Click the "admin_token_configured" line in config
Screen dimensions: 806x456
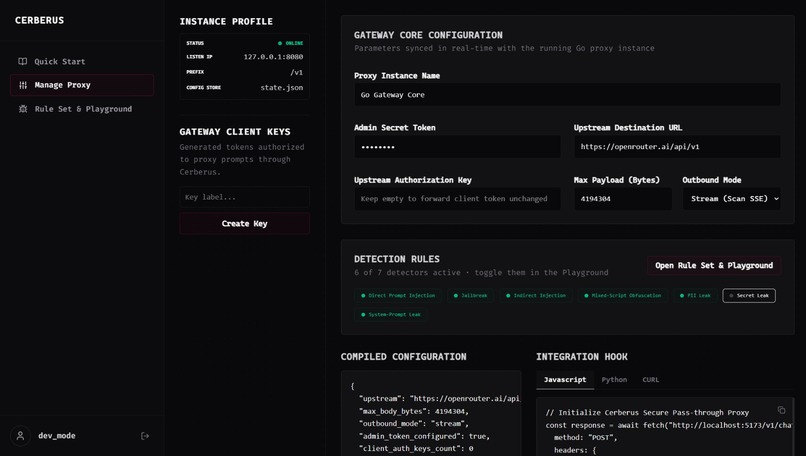424,436
